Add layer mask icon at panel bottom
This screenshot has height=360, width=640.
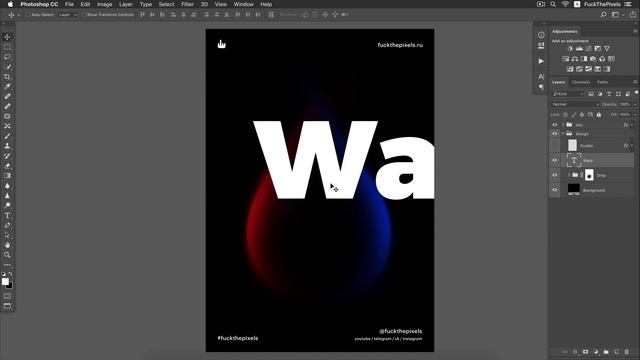586,352
